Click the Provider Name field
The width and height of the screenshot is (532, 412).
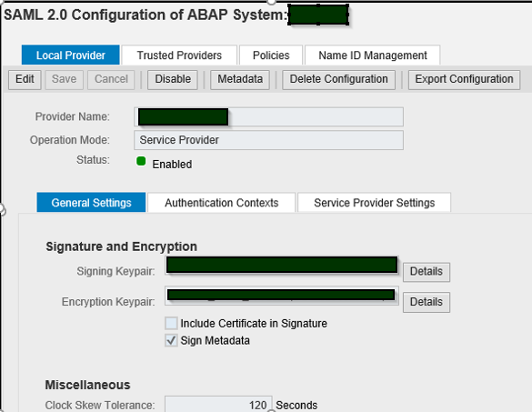[x=268, y=116]
